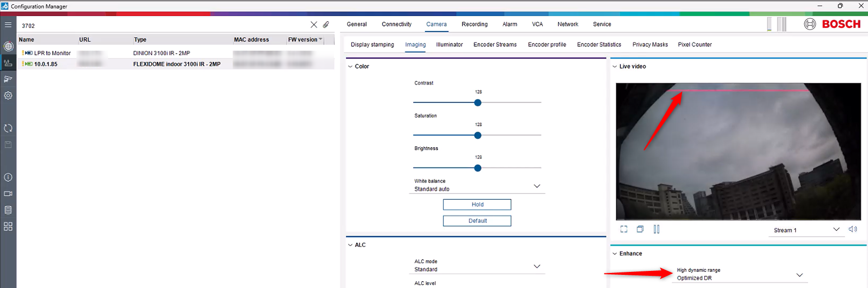Click the gear settings icon in sidebar
Image resolution: width=868 pixels, height=288 pixels.
(x=8, y=96)
